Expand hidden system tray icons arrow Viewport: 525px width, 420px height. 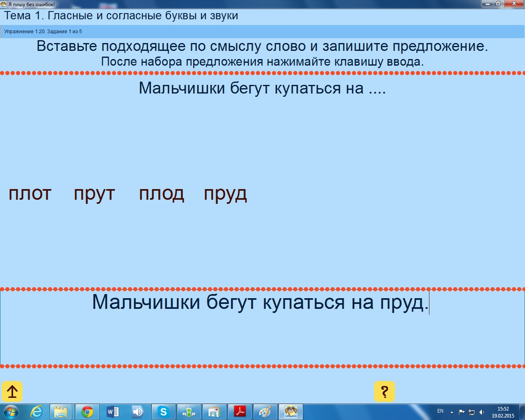click(x=452, y=412)
